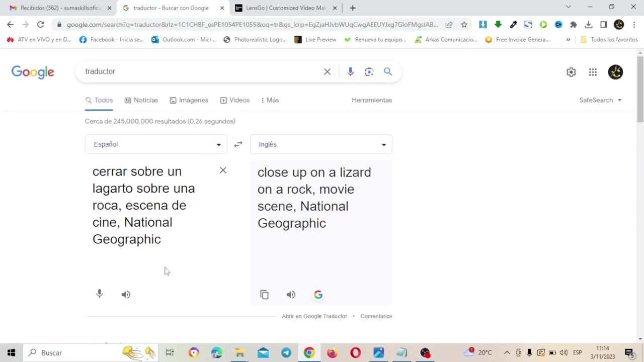This screenshot has width=644, height=362.
Task: Open the target language Inglés dropdown
Action: (321, 144)
